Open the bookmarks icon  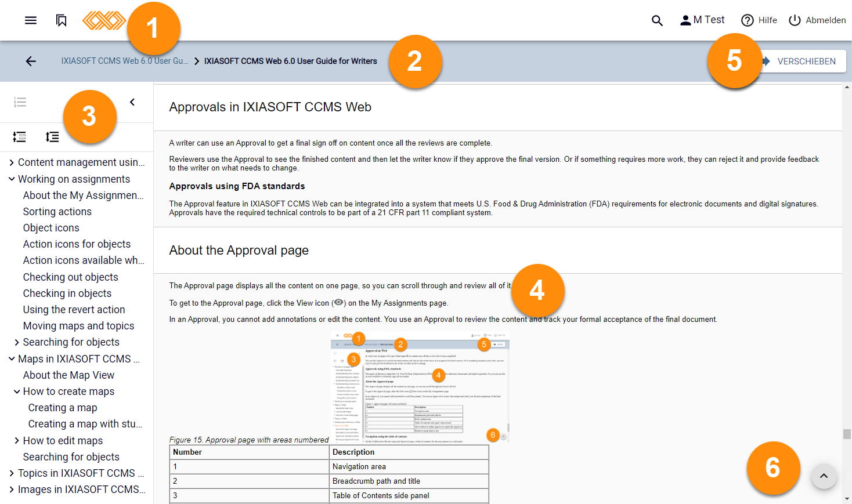(x=62, y=20)
